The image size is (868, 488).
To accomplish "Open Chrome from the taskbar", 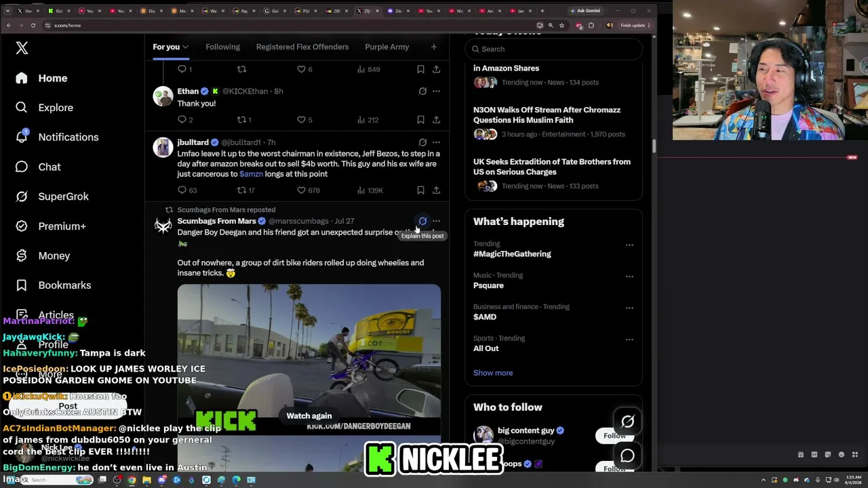I will [x=132, y=480].
